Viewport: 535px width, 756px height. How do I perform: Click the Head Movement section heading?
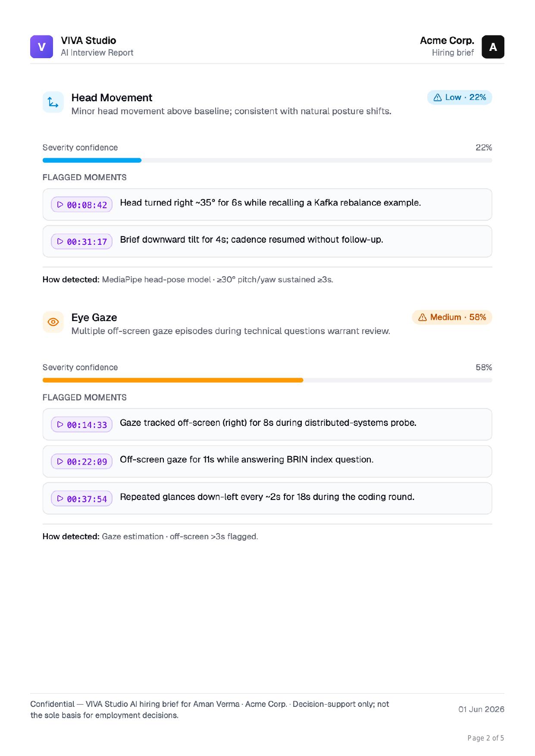point(112,98)
